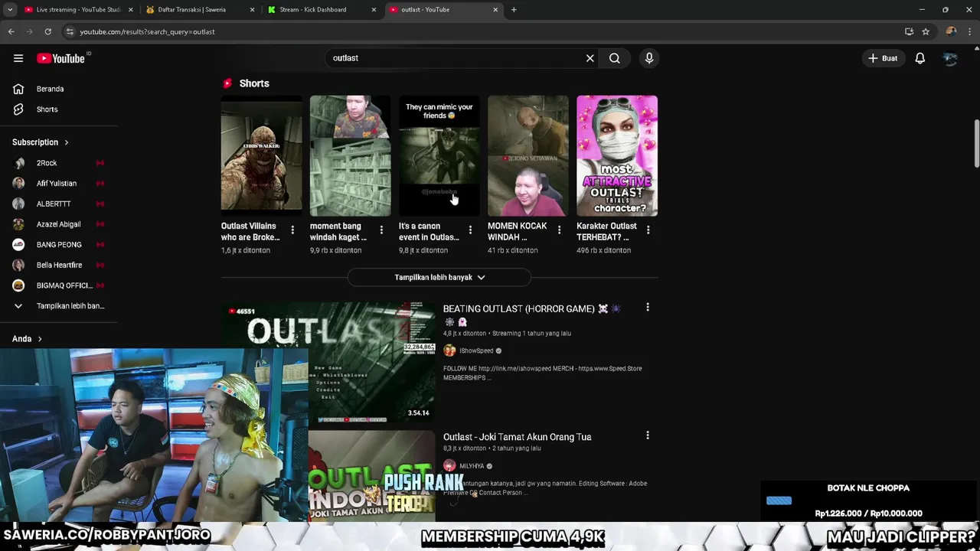Expand shorts with 'Tampilkan lebih banyak' button

point(439,277)
